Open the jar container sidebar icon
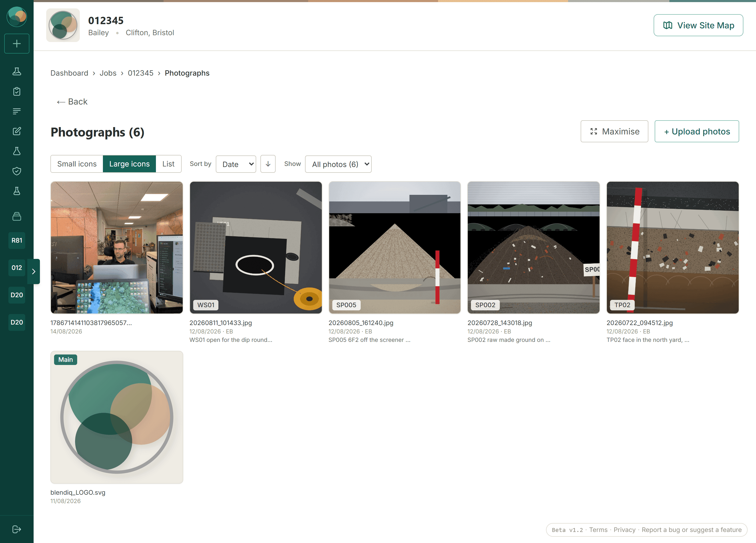Viewport: 756px width, 543px height. point(17,217)
